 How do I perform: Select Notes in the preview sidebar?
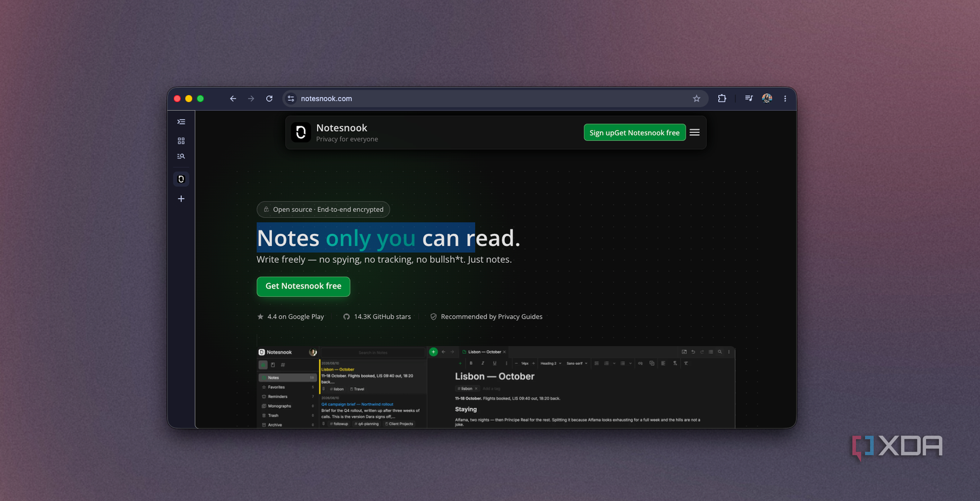click(287, 378)
